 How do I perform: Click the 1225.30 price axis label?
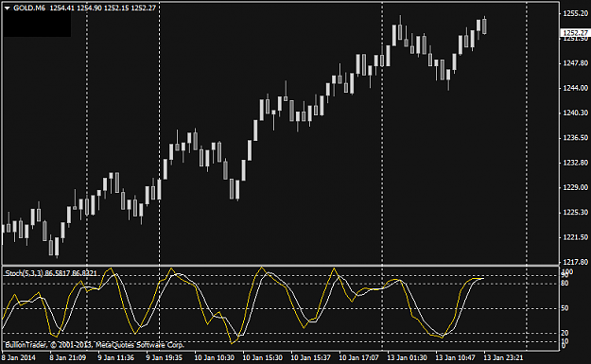click(575, 213)
